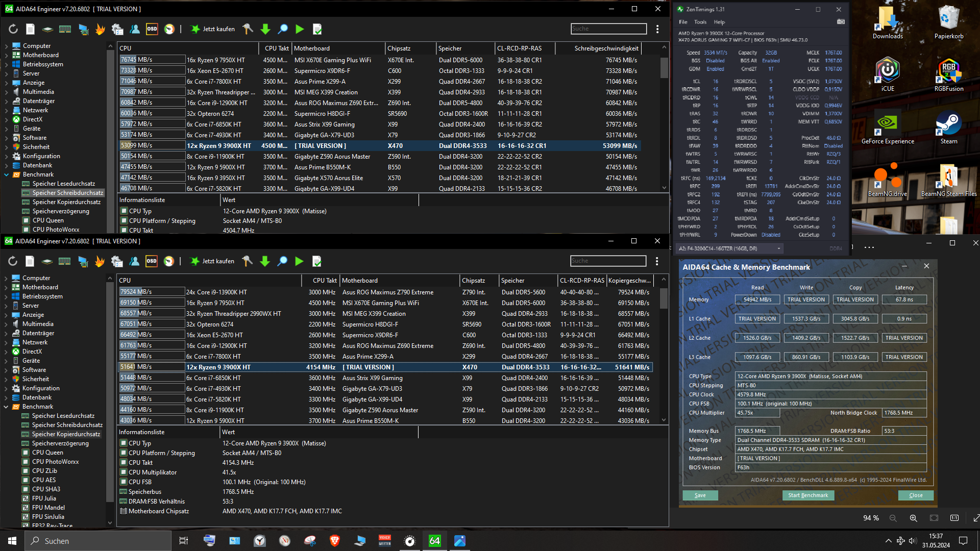
Task: Click the zoom in magnifier in photo viewer
Action: point(913,518)
